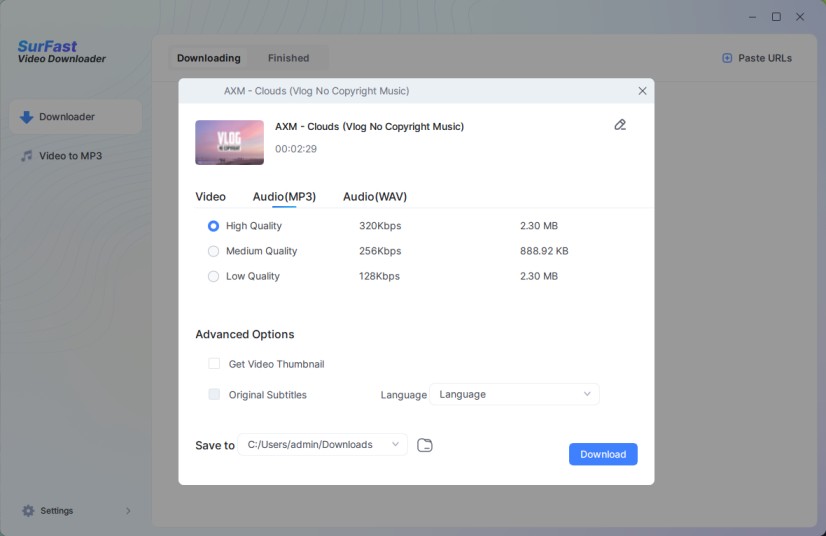Click the Downloader arrow icon in sidebar

coord(26,117)
